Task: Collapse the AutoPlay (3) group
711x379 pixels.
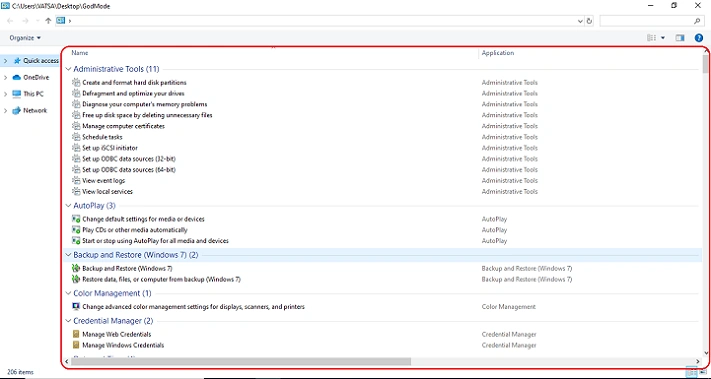Action: click(x=68, y=206)
